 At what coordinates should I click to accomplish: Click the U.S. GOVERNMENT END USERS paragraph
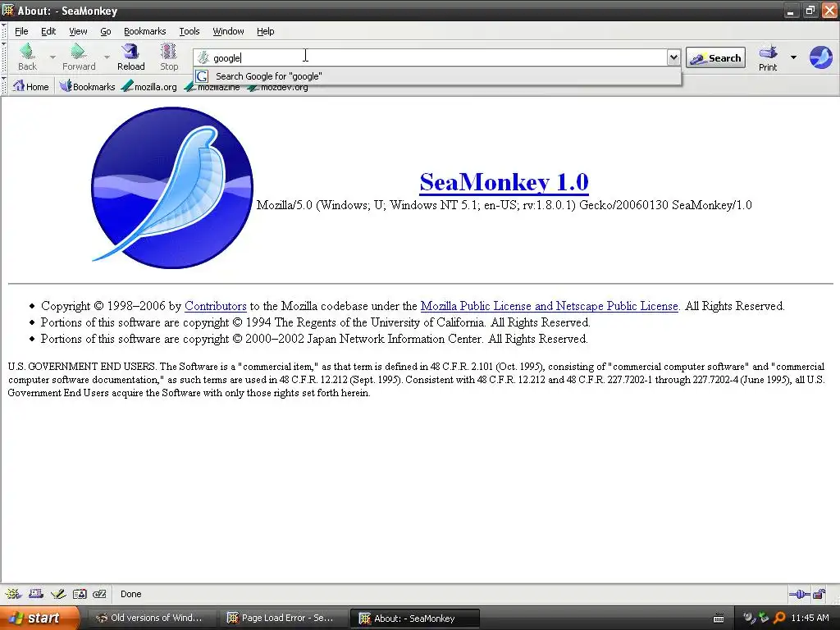pyautogui.click(x=416, y=379)
